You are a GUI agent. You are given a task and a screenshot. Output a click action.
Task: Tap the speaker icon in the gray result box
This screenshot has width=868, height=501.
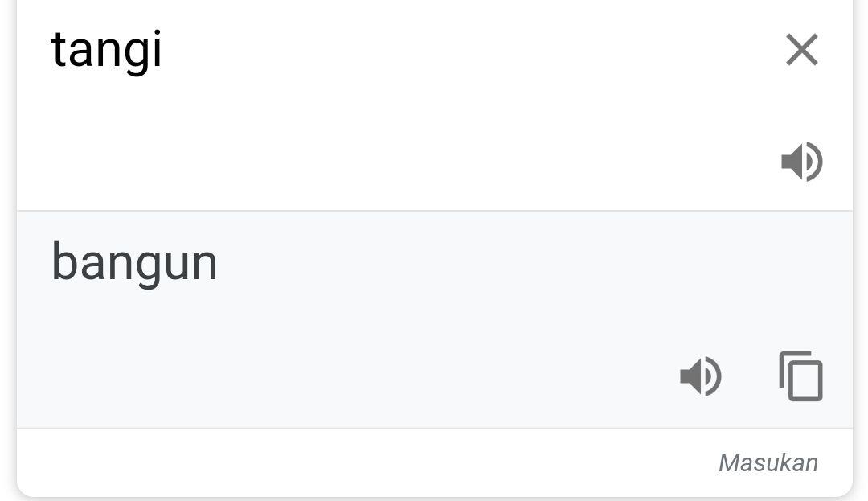coord(701,376)
